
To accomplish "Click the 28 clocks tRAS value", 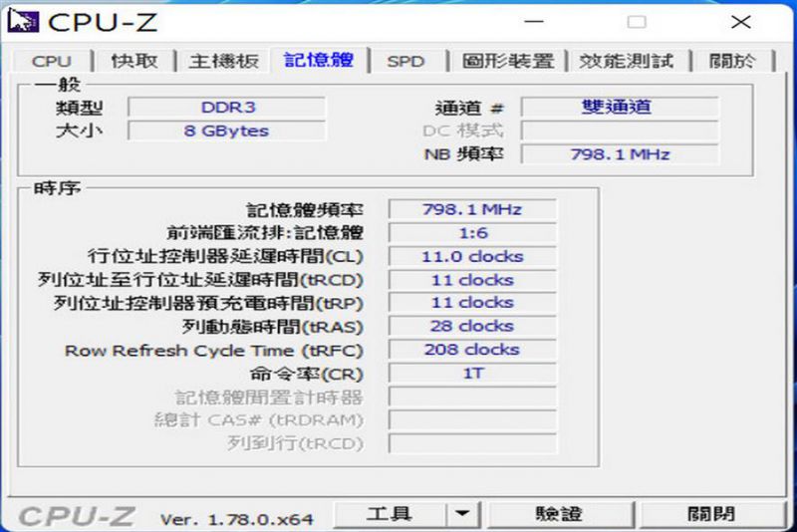I will (472, 326).
